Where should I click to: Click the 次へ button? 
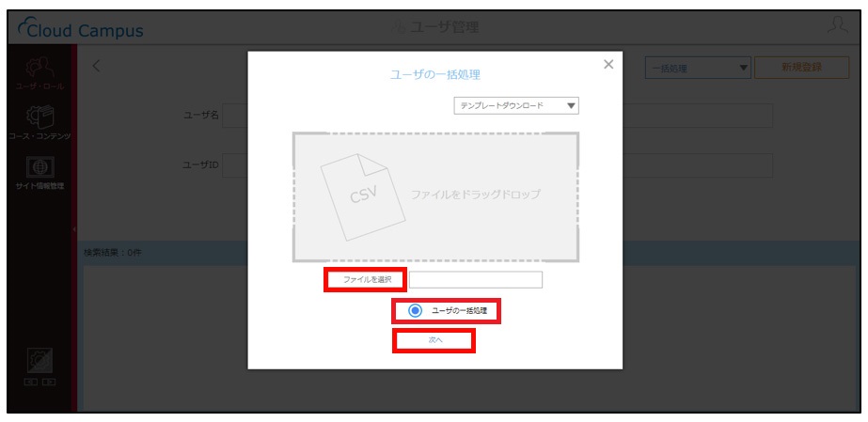pos(434,340)
